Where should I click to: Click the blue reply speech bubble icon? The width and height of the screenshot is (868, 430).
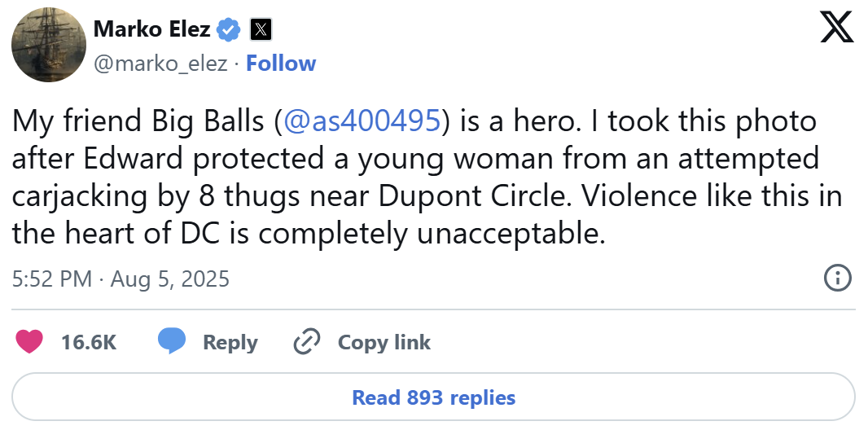pos(171,342)
